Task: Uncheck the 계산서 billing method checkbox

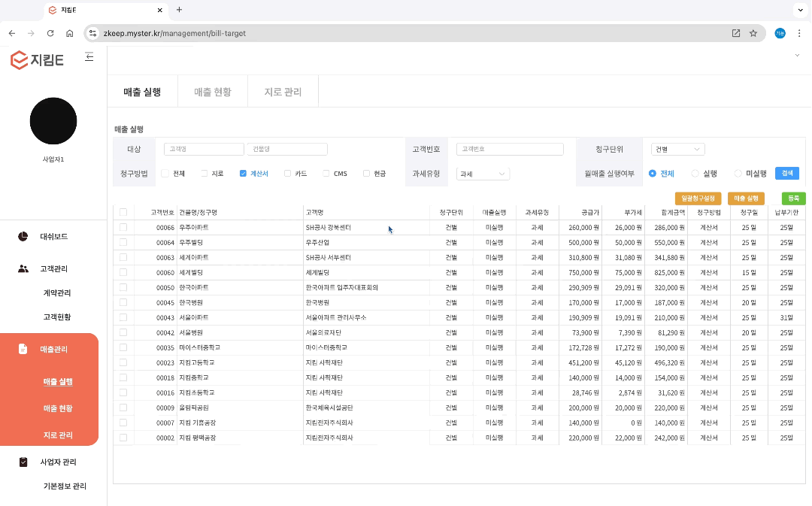Action: [243, 174]
